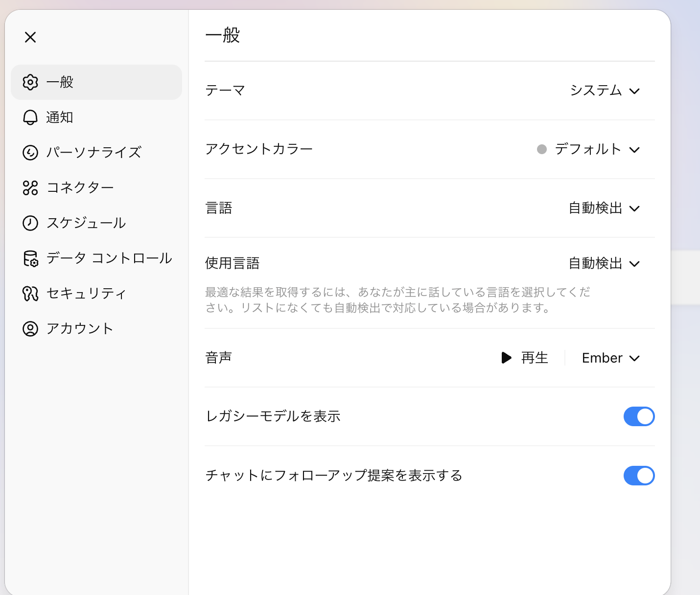This screenshot has width=700, height=595.
Task: Go to the アカウント settings page
Action: tap(80, 329)
